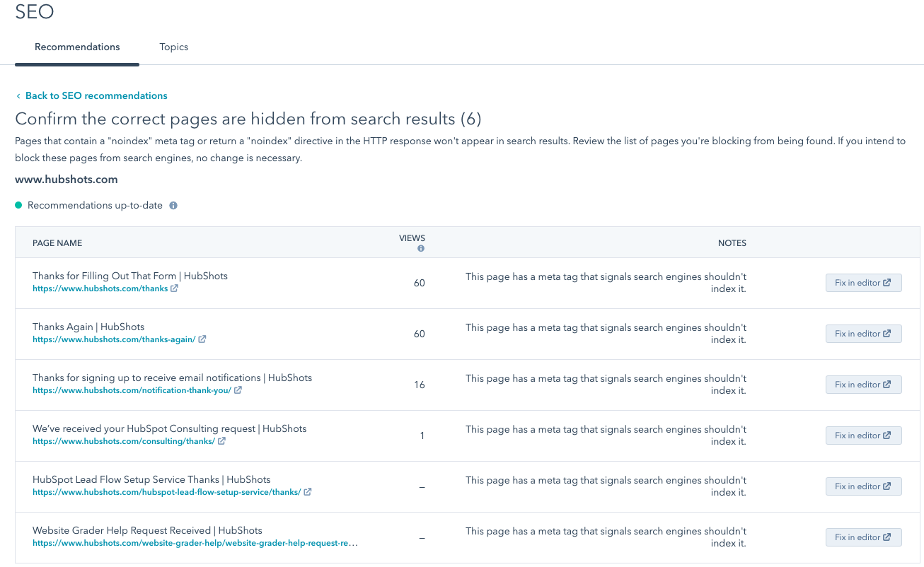Viewport: 924px width, 567px height.
Task: Switch to the Topics tab
Action: pos(173,47)
